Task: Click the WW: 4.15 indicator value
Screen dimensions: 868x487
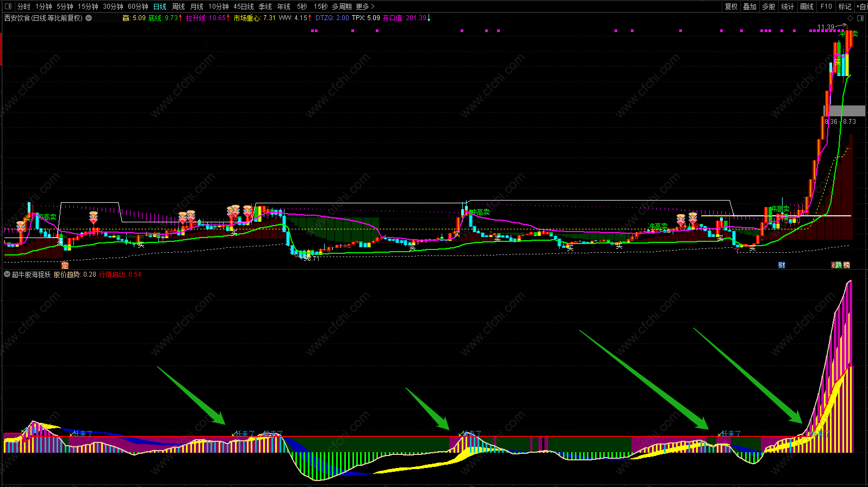Action: tap(295, 18)
